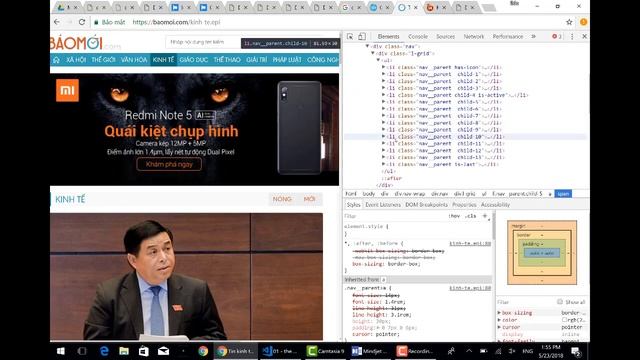This screenshot has width=640, height=360.
Task: Open the Properties pane
Action: (x=464, y=204)
